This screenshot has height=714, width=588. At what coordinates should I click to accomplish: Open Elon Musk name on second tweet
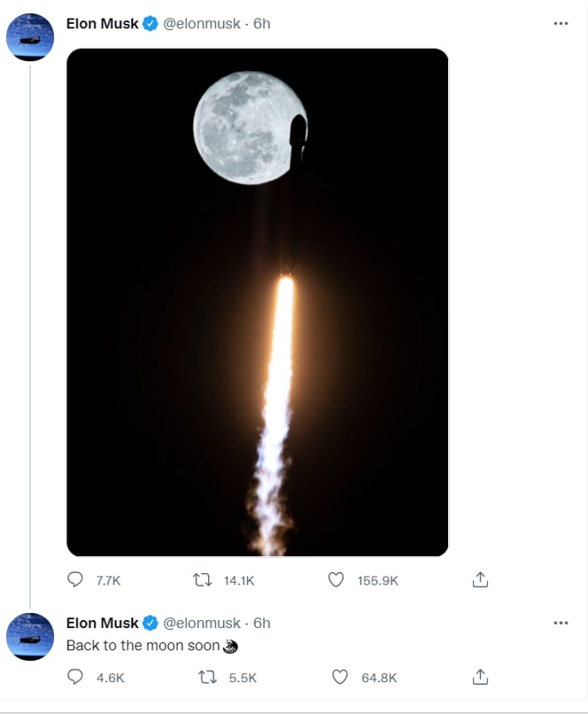coord(103,623)
